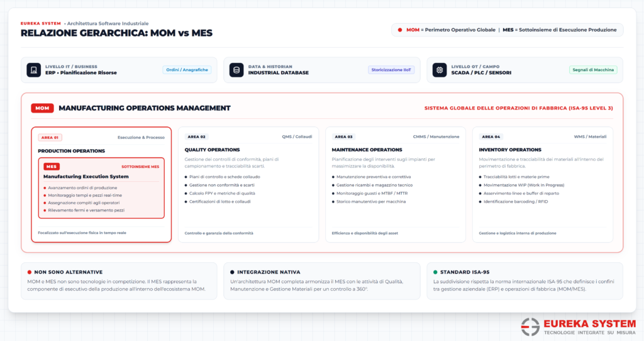Click the AREA 03 label
The height and width of the screenshot is (341, 644).
[343, 137]
